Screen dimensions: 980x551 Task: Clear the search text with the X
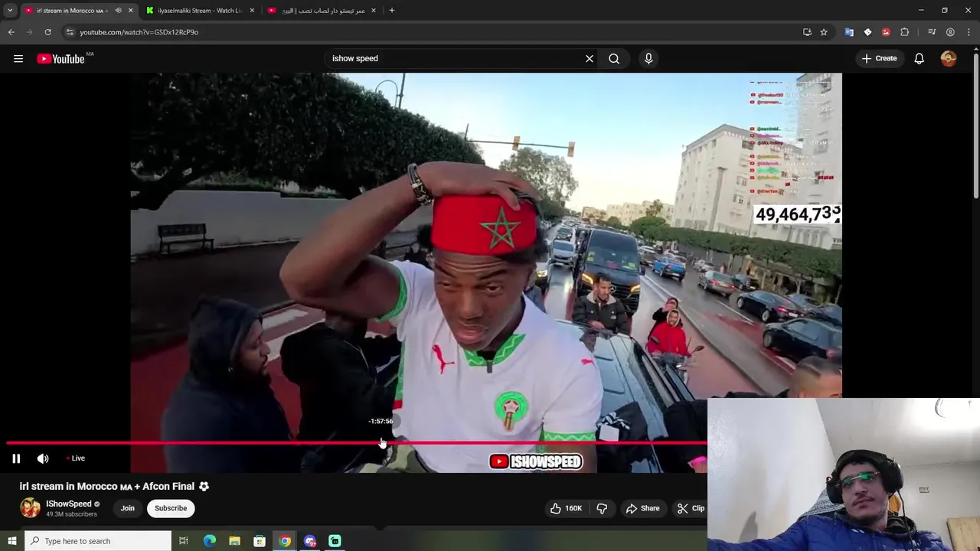(x=590, y=58)
